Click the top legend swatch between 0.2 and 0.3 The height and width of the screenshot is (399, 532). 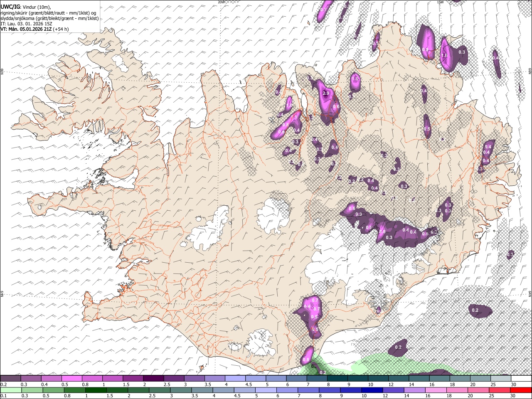[x=10, y=378]
